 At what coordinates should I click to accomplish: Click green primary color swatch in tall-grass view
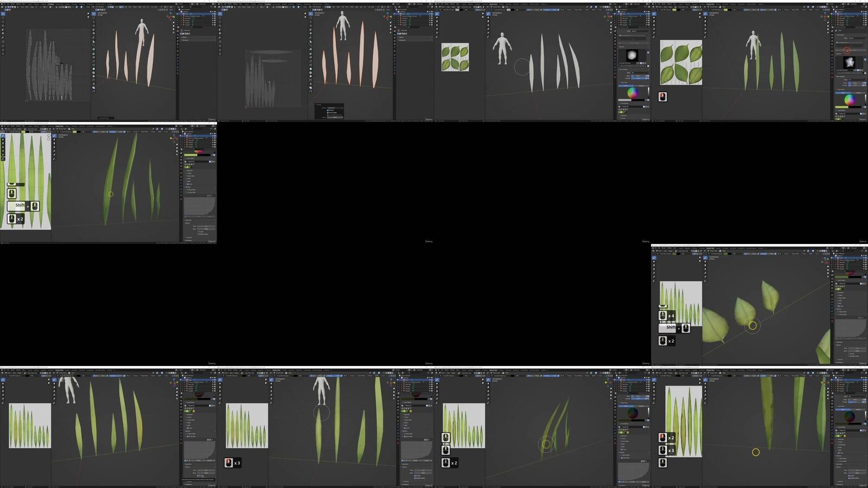(191, 155)
